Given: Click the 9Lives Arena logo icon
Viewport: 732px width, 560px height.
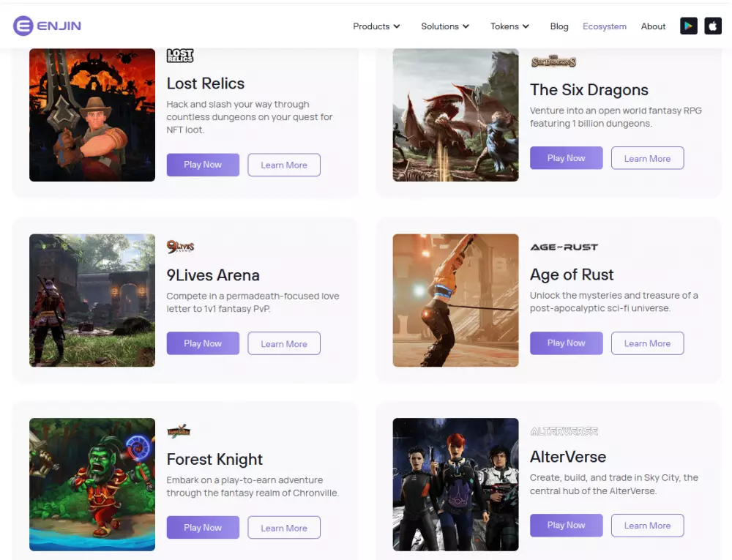Looking at the screenshot, I should [x=180, y=247].
